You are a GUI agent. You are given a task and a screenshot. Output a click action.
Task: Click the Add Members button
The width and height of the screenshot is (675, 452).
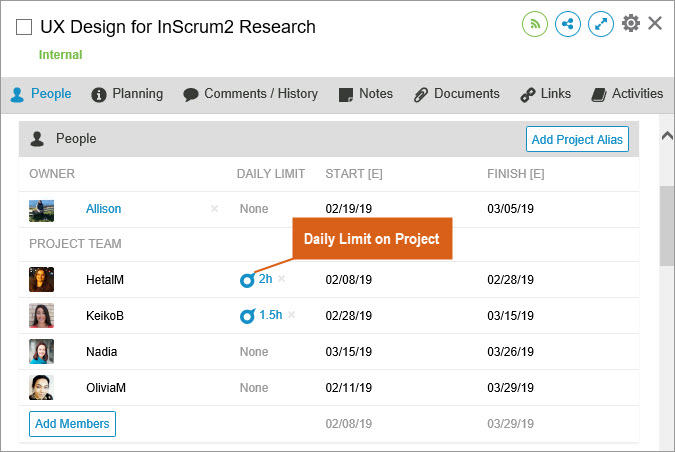click(x=72, y=424)
